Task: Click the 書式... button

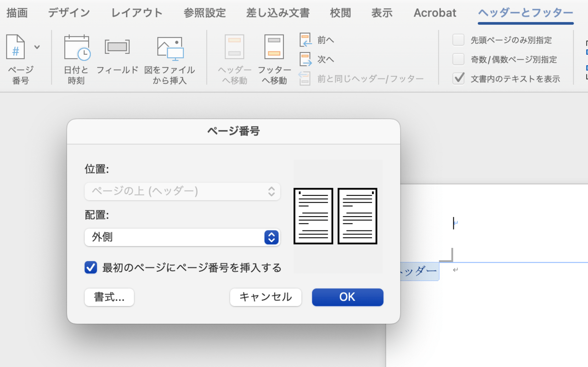Action: coord(109,297)
